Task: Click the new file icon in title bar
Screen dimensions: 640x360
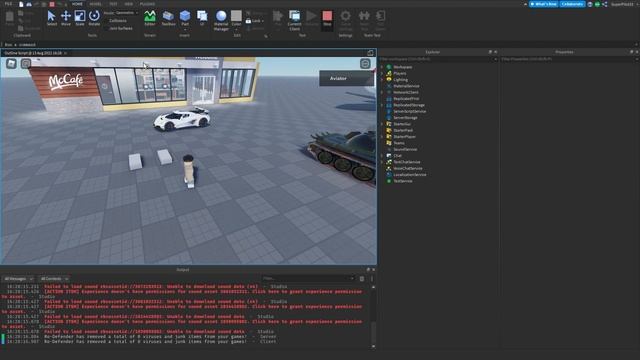Action: point(21,4)
